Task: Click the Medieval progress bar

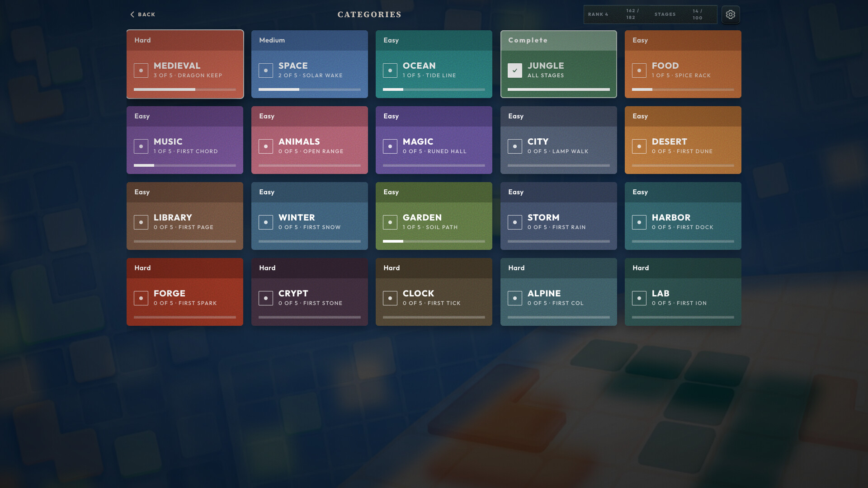Action: 185,89
